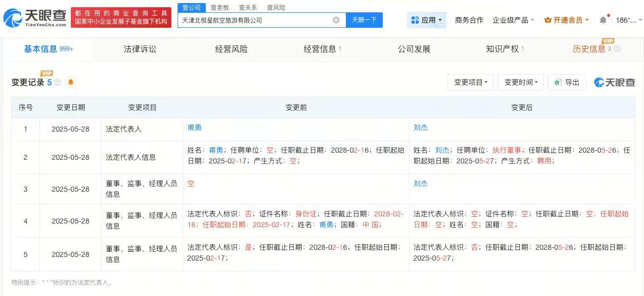Screen dimensions: 644x296
Task: Click the 天眼查 logo at top left
Action: (35, 18)
